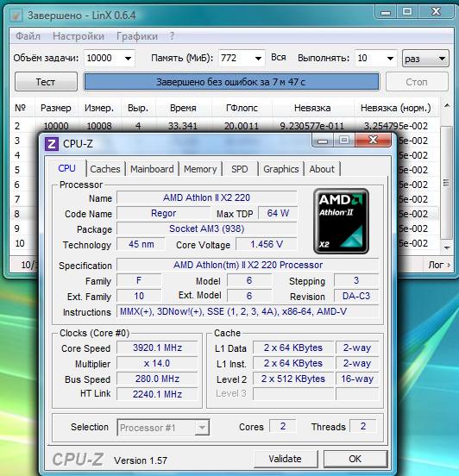Click the LinX title bar app icon
Screen dimensions: 459x476
pyautogui.click(x=16, y=16)
